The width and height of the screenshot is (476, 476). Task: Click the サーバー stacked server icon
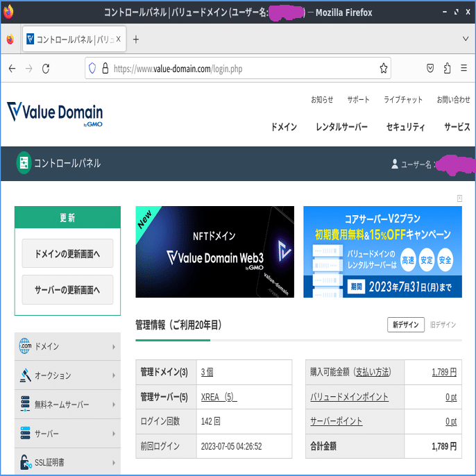[x=25, y=433]
